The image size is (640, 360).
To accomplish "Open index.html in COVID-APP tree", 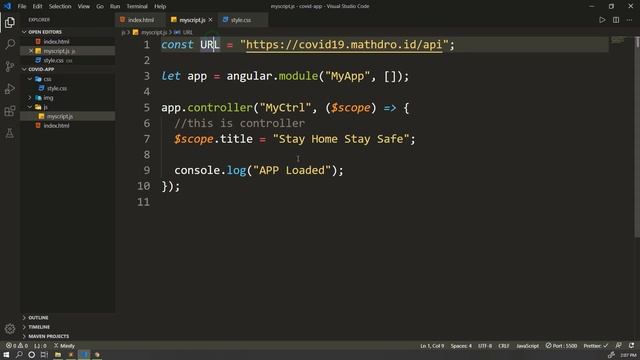I will [56, 126].
